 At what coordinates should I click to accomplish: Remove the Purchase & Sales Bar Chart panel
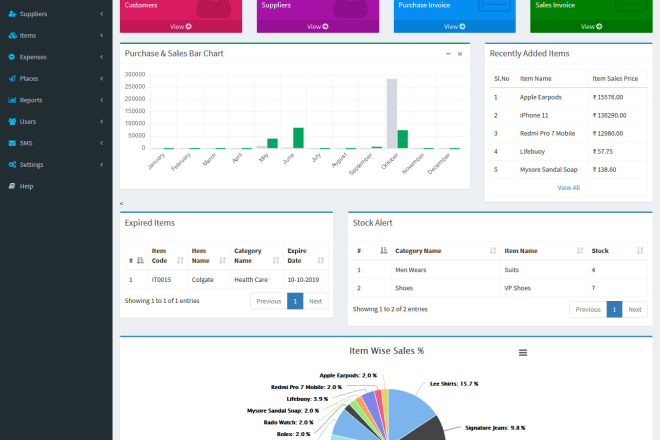pyautogui.click(x=460, y=54)
